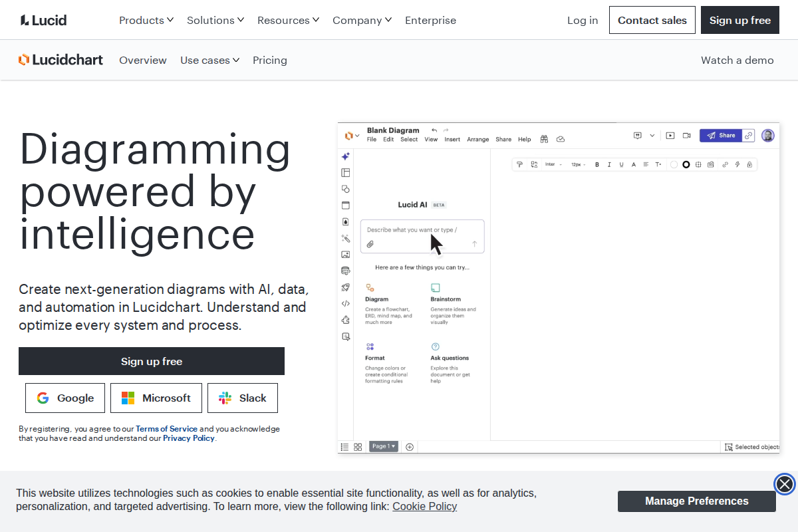
Task: Click the lock icon in formatting toolbar
Action: [x=749, y=164]
